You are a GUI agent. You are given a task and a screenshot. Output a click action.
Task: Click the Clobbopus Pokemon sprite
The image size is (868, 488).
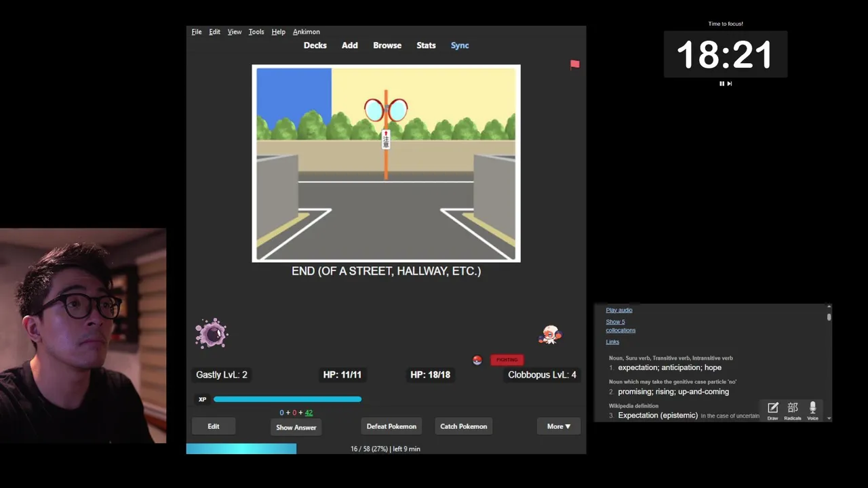point(551,334)
